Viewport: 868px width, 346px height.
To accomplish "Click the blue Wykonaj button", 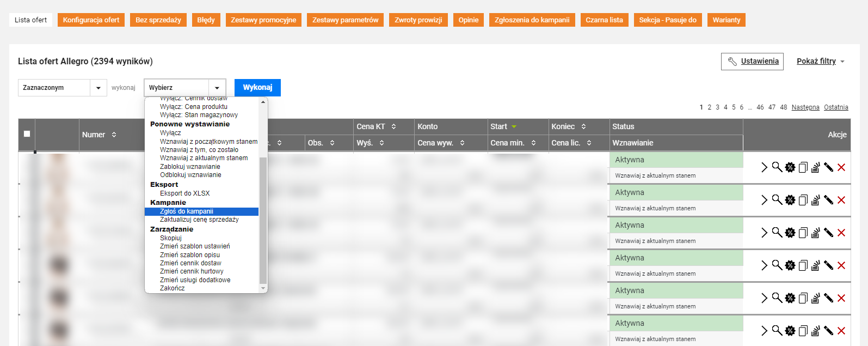I will tap(257, 88).
